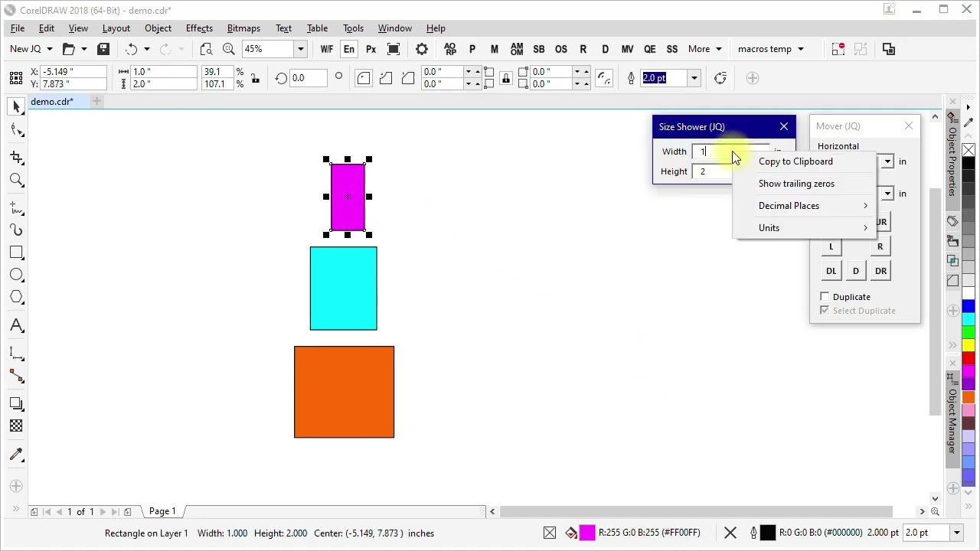This screenshot has width=980, height=551.
Task: Open the Options gear icon
Action: click(x=422, y=49)
